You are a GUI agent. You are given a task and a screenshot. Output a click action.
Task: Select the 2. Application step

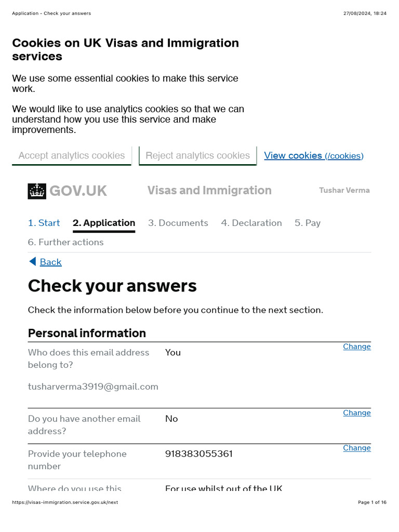click(104, 223)
